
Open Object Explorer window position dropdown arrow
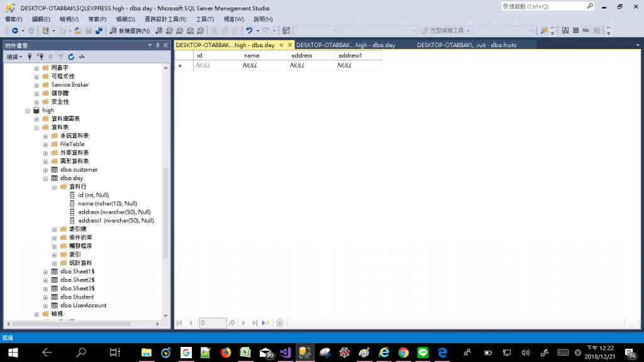point(150,45)
